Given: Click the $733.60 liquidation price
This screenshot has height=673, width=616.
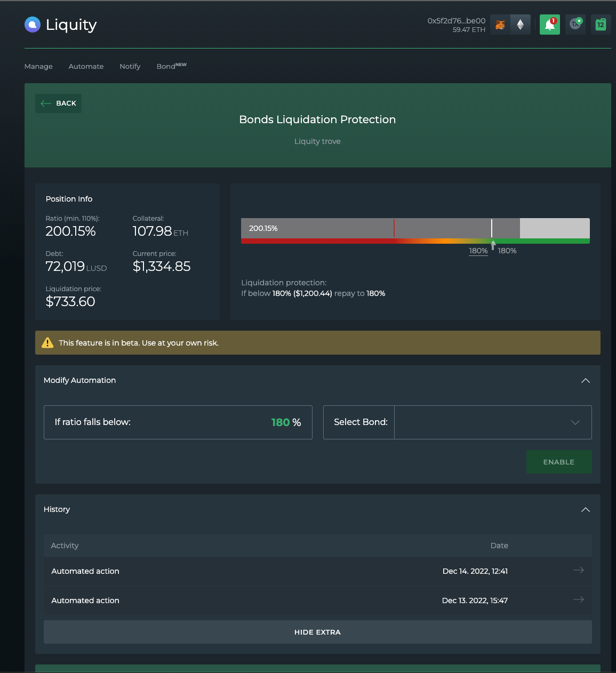Looking at the screenshot, I should (70, 302).
